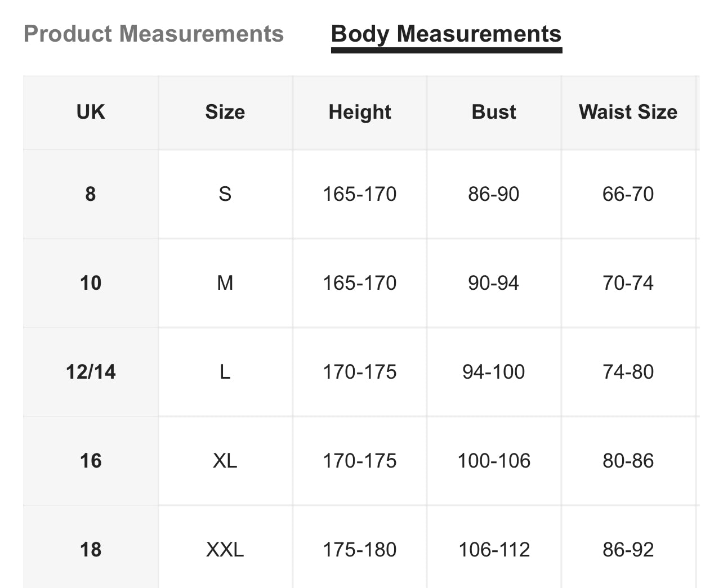Screen dimensions: 723x588
Task: Click the Bust column header
Action: coord(494,112)
